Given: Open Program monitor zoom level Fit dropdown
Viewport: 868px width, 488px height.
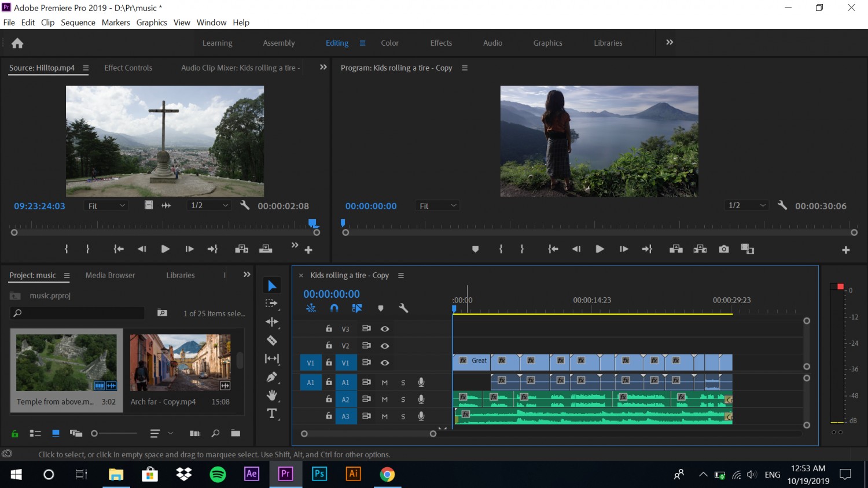Looking at the screenshot, I should (x=437, y=206).
